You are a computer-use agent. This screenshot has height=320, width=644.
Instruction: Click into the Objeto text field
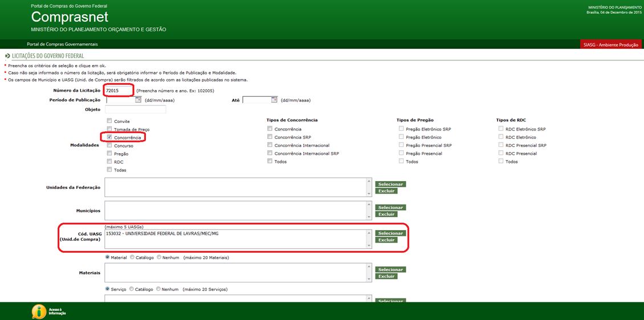135,109
